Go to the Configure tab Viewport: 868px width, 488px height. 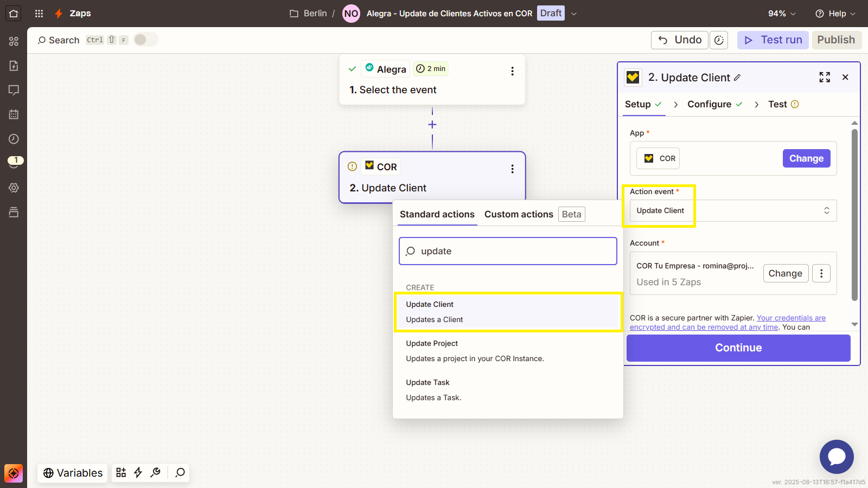tap(714, 104)
